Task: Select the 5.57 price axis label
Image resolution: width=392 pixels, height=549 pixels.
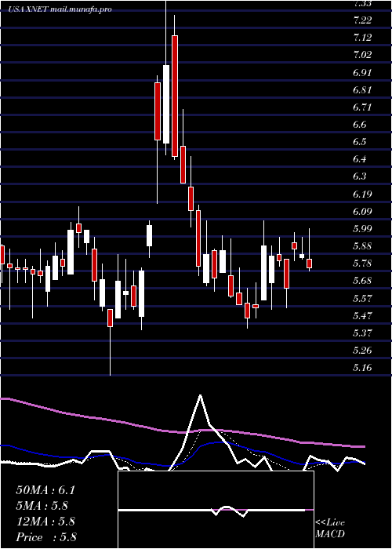Action: click(362, 299)
